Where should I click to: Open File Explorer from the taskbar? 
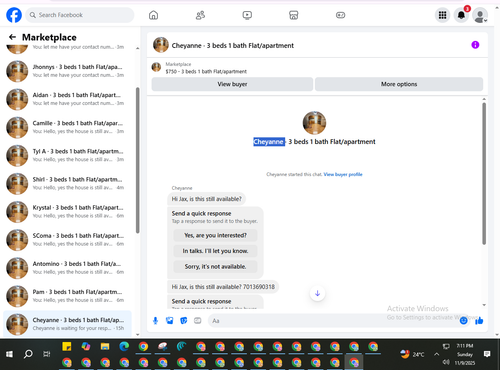point(105,347)
